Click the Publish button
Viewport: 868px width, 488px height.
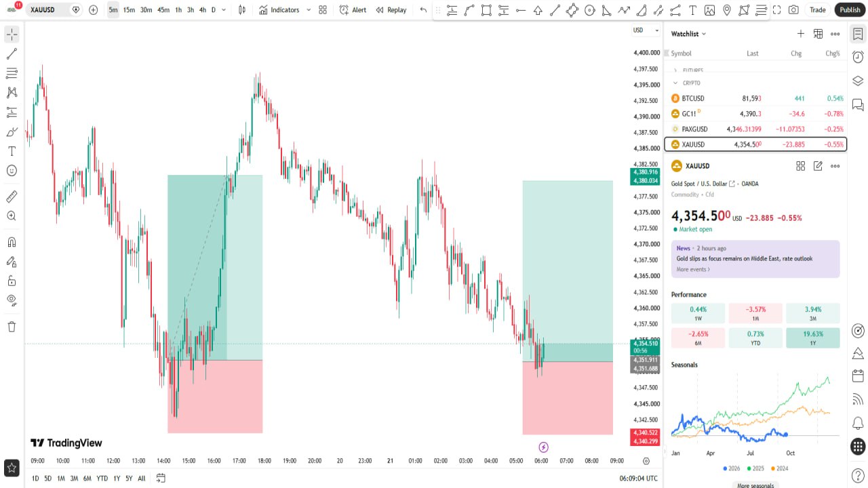(x=850, y=10)
